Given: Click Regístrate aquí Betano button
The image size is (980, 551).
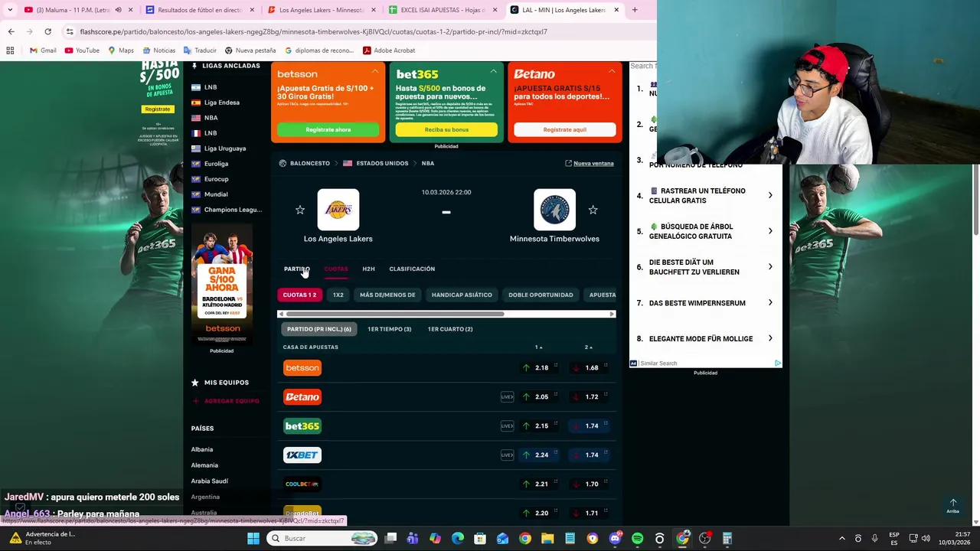Looking at the screenshot, I should tap(564, 129).
